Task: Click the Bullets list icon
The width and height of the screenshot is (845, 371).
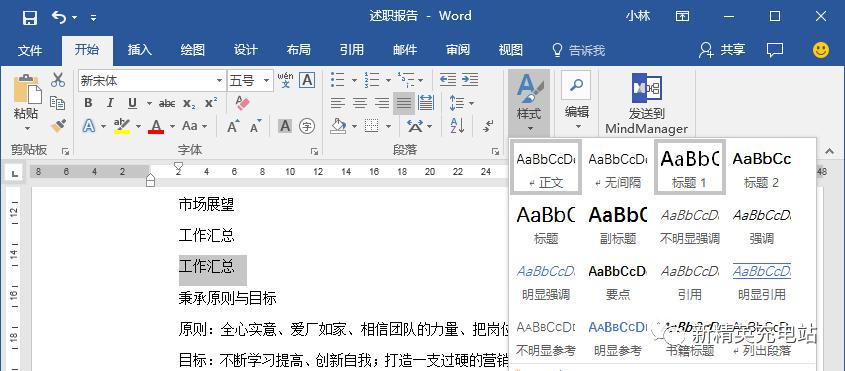Action: click(338, 80)
